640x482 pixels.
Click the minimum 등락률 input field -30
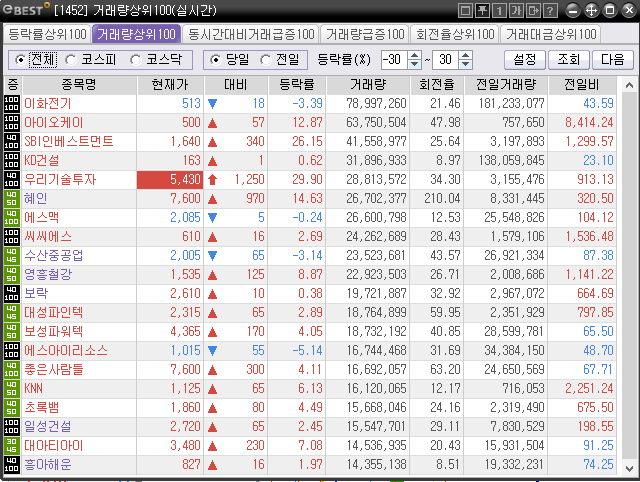coord(395,60)
